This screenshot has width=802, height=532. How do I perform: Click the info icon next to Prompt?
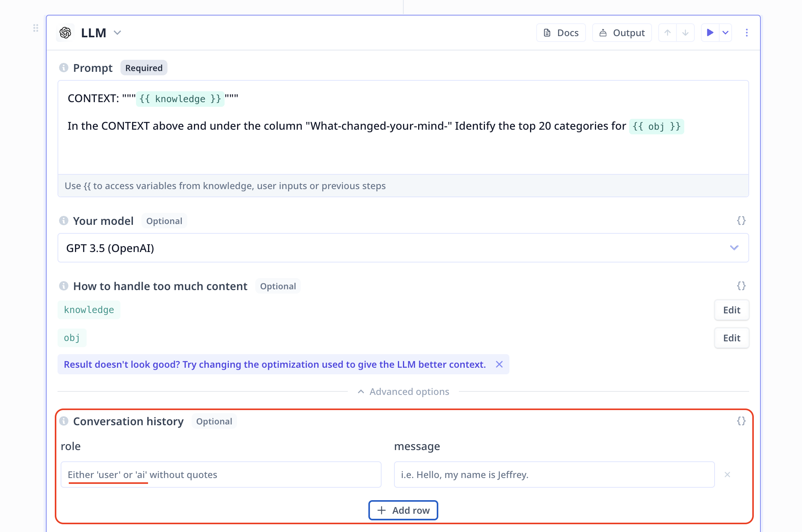64,68
